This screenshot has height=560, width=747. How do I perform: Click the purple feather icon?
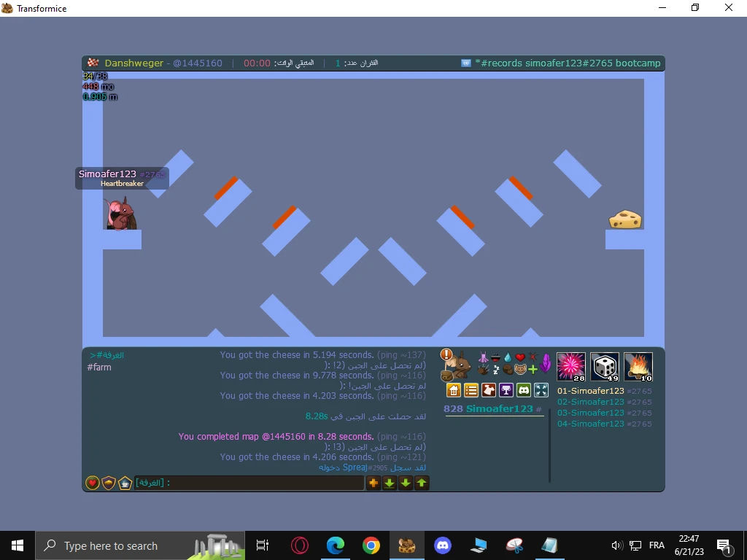(546, 363)
